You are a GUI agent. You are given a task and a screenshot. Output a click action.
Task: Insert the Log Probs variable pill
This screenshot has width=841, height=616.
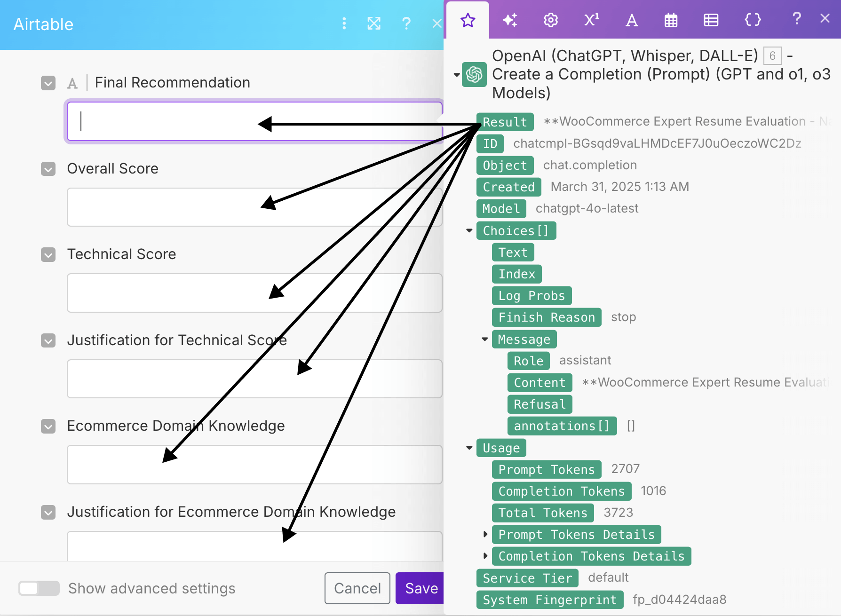pos(532,295)
